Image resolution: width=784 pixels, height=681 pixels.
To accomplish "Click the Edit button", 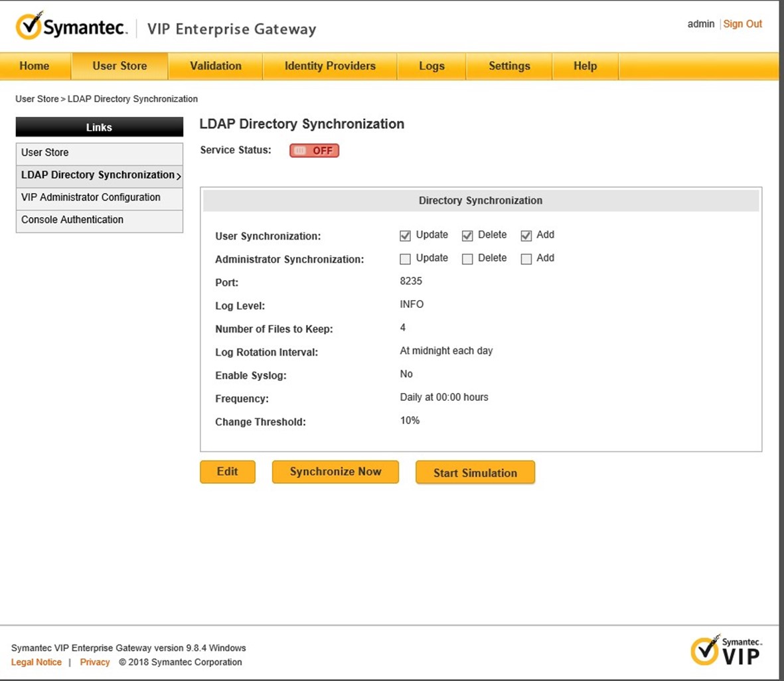I will 228,471.
